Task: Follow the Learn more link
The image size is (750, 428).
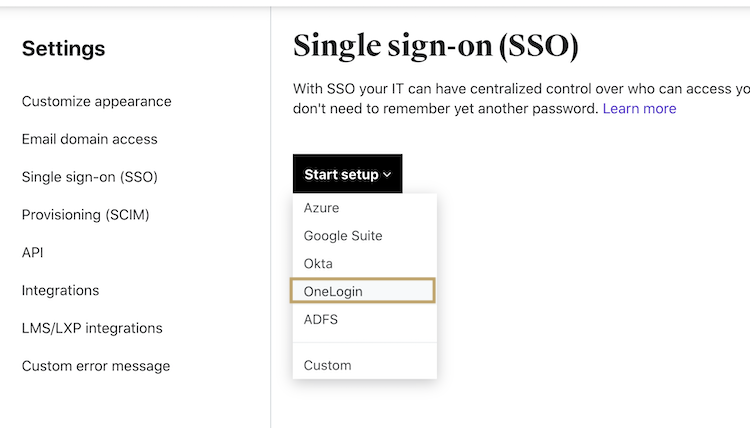Action: 639,108
